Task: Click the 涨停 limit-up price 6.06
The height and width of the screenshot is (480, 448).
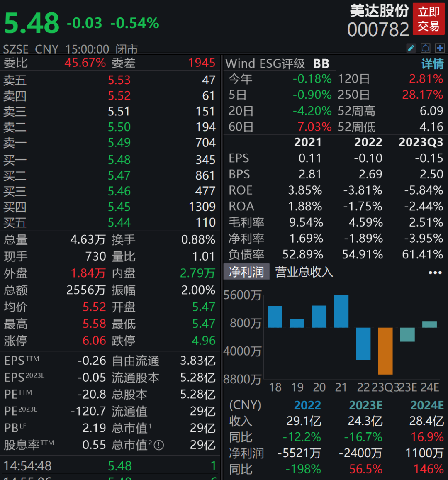Action: tap(95, 341)
